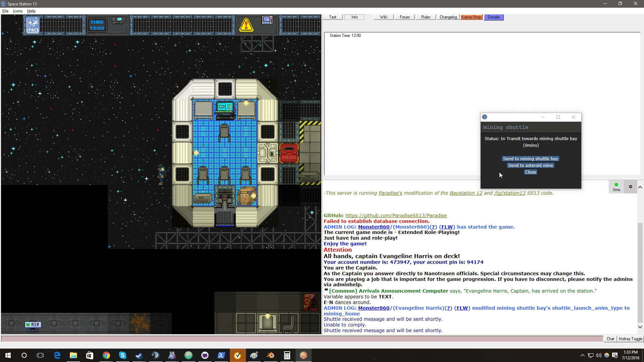Select the Karma Shop tab
Viewport: 644px width, 362px height.
pos(471,17)
